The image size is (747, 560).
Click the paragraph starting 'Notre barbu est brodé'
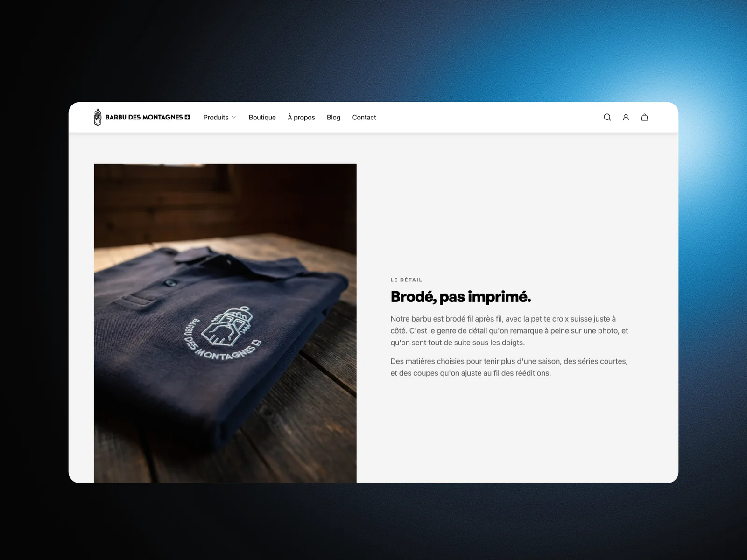coord(509,330)
